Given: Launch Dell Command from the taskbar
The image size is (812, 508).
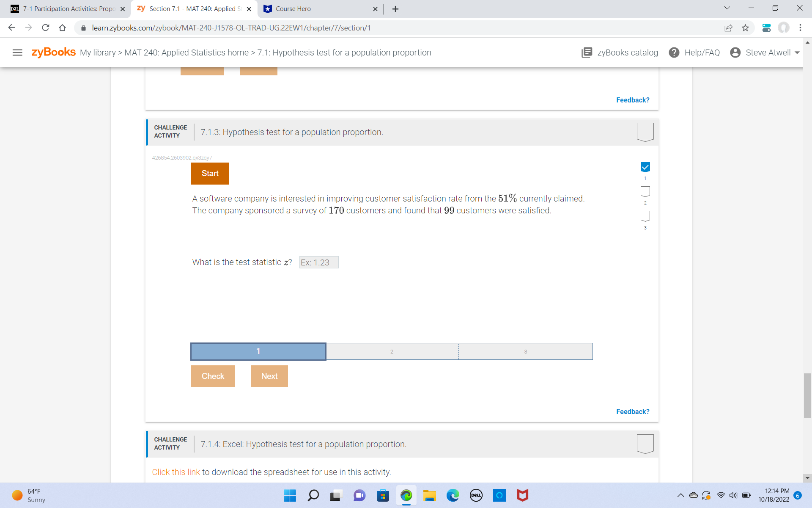Looking at the screenshot, I should tap(476, 495).
